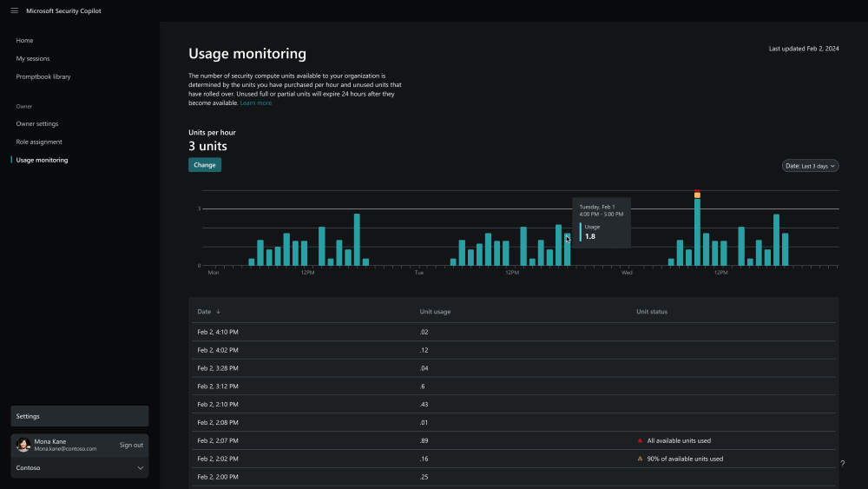Open the Date: Last 3 days dropdown
The image size is (868, 489).
click(x=810, y=165)
